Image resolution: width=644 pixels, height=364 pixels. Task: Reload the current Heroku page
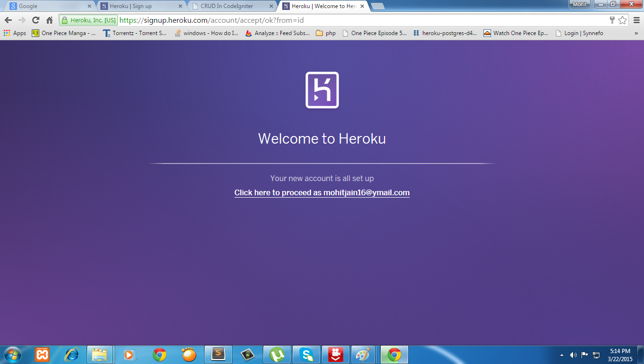(36, 20)
